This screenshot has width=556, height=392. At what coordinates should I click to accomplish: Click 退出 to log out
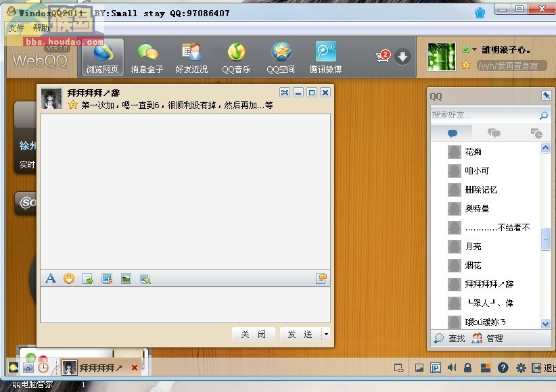click(544, 368)
